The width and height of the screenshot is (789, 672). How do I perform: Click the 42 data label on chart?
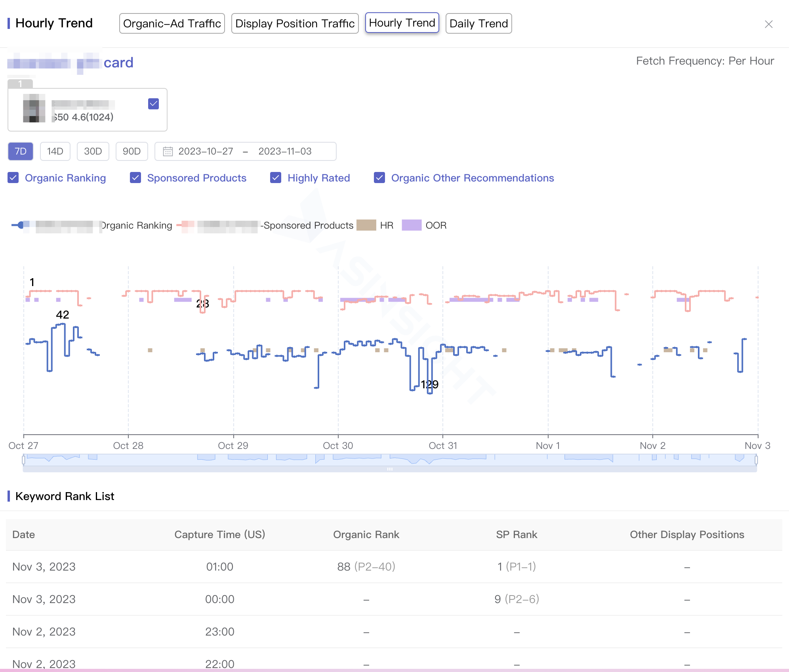point(63,315)
